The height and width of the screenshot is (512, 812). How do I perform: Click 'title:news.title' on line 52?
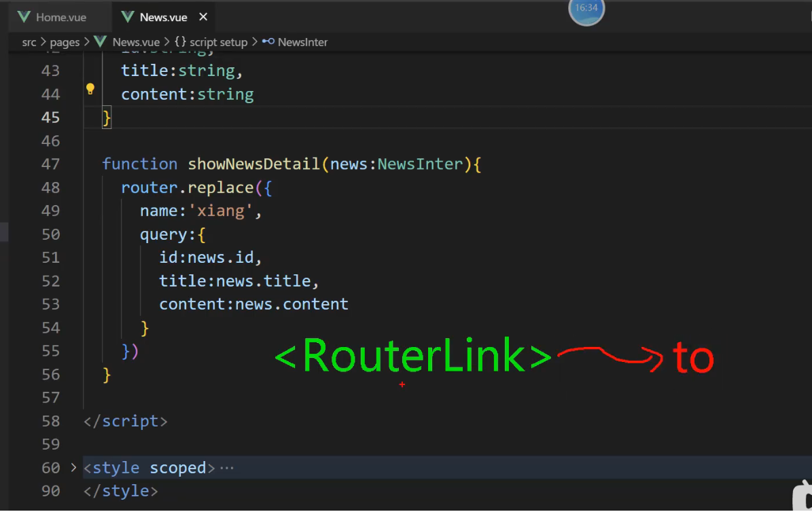point(234,280)
